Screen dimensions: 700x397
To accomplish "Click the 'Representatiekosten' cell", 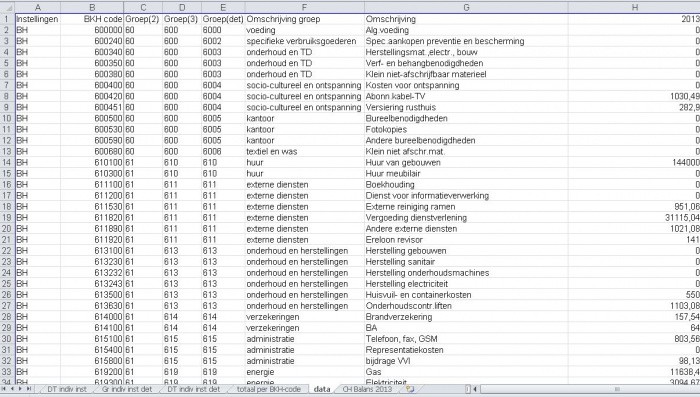I will pyautogui.click(x=466, y=350).
